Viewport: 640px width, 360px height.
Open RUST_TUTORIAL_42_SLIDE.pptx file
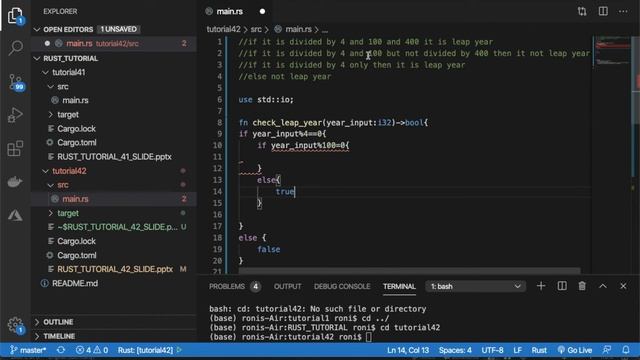114,269
